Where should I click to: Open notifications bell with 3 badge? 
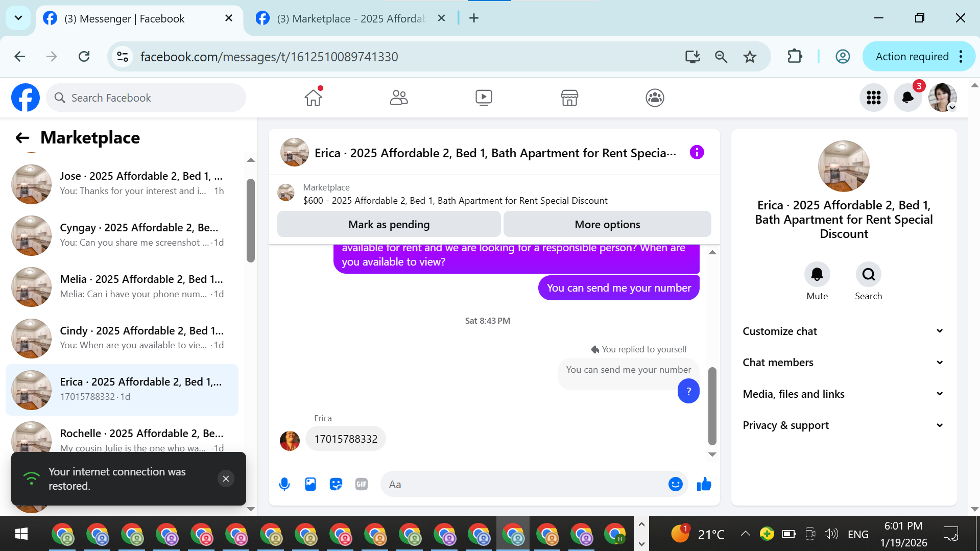click(907, 98)
